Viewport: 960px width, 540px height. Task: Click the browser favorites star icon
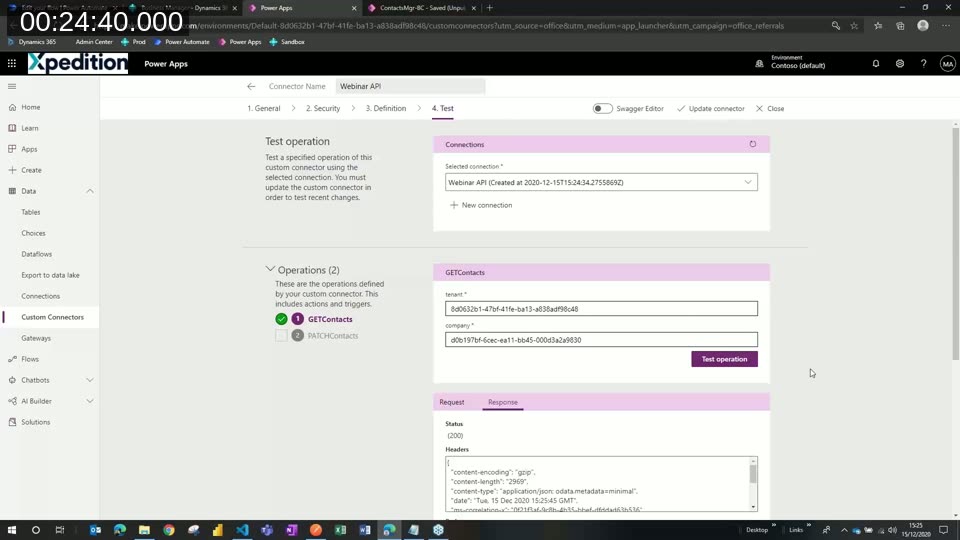tap(854, 26)
